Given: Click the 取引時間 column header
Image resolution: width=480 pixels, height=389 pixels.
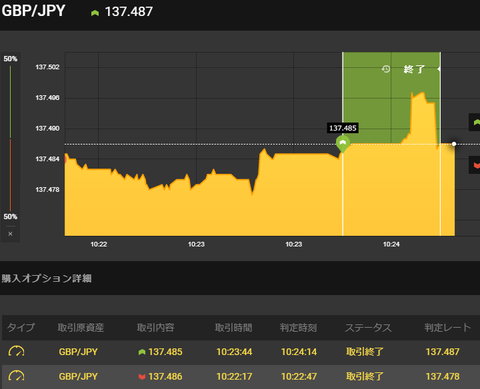Looking at the screenshot, I should point(234,328).
